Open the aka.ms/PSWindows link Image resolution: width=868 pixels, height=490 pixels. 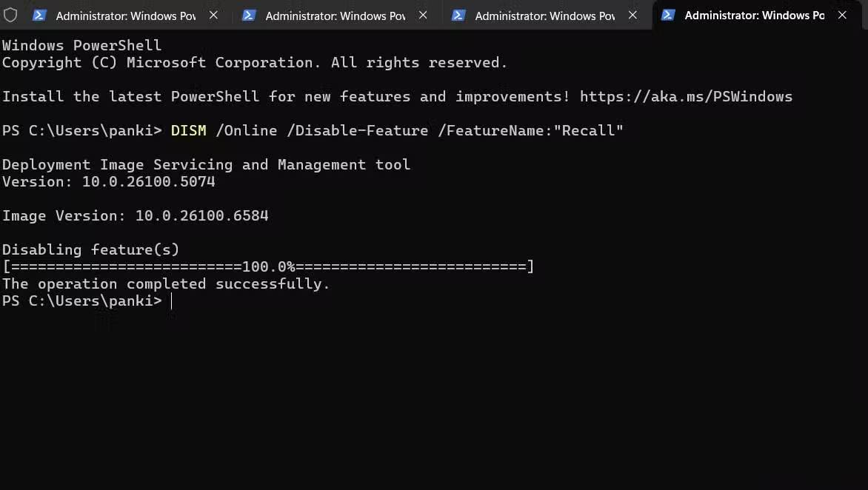pos(686,96)
